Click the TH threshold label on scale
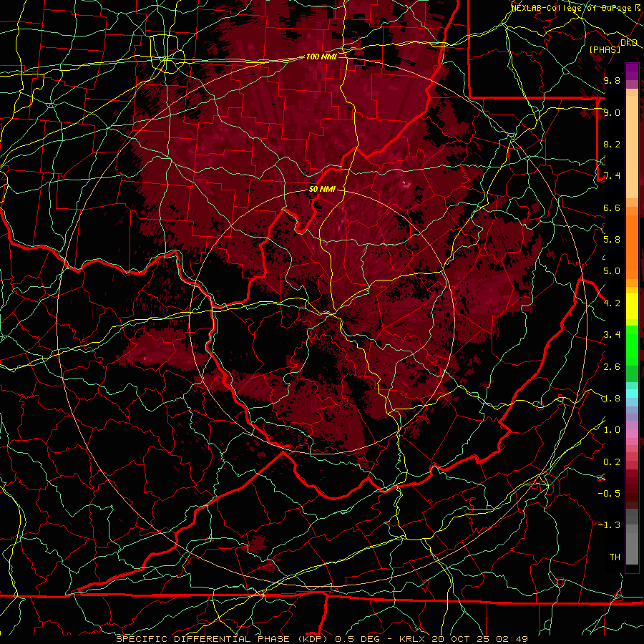The width and height of the screenshot is (644, 644). pos(615,557)
